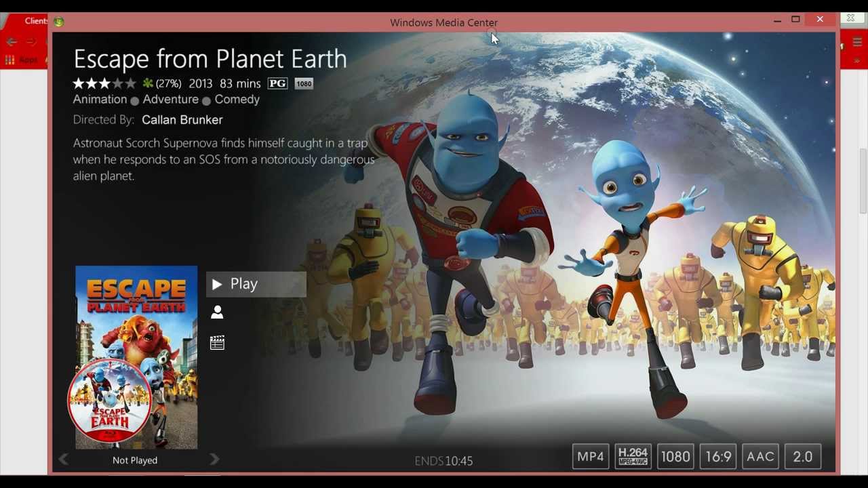The width and height of the screenshot is (868, 488).
Task: Click the 1080 resolution badge at bottom
Action: point(675,457)
